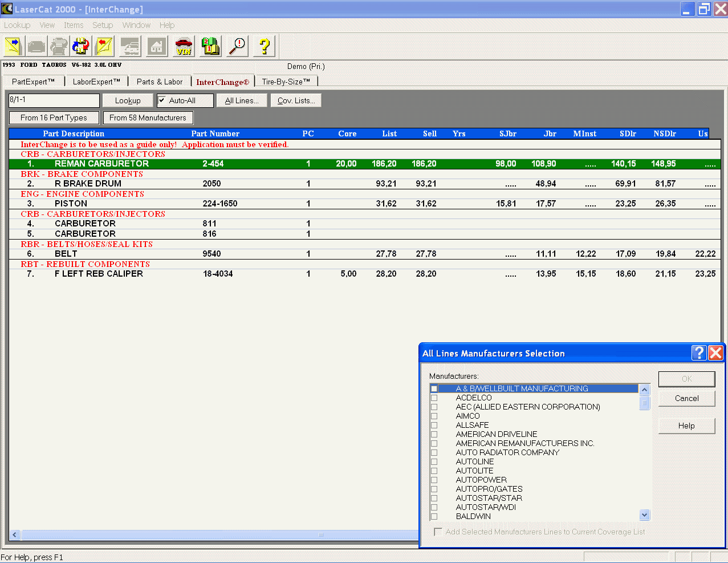This screenshot has height=563, width=728.
Task: Click the All Lines... button
Action: click(x=242, y=100)
